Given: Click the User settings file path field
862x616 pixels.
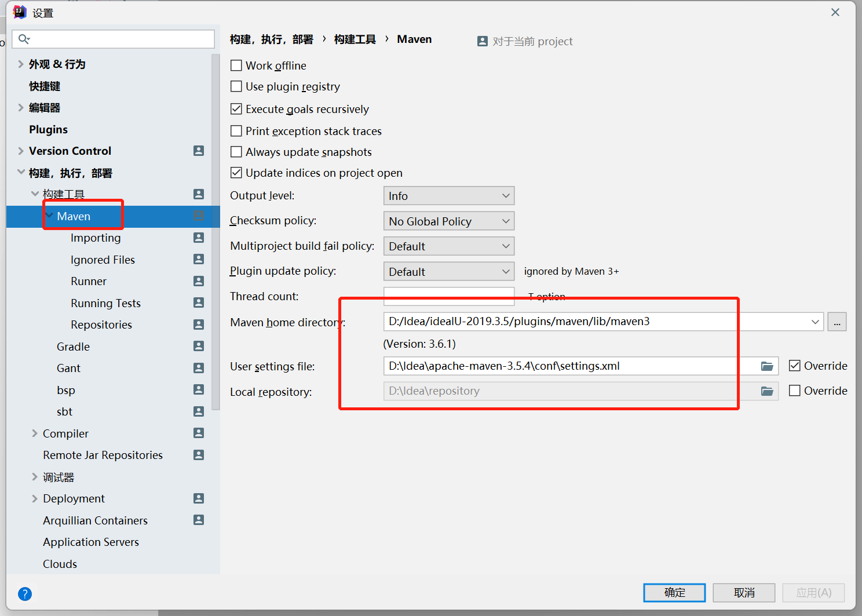Looking at the screenshot, I should click(581, 366).
